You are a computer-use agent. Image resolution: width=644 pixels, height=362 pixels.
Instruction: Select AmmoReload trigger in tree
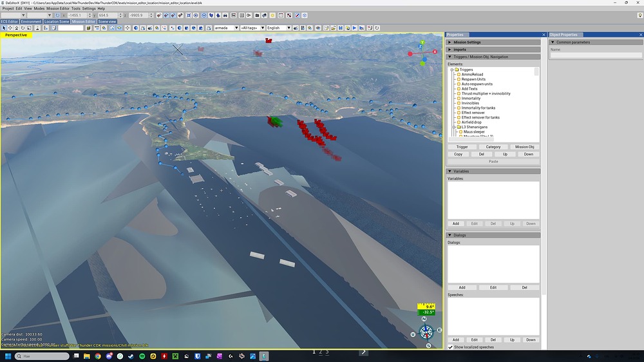(x=472, y=75)
